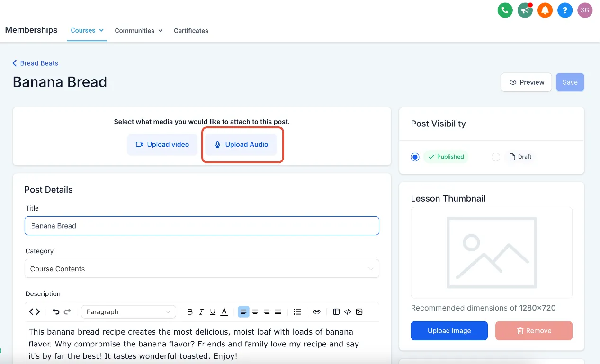Open the Courses tab
Image resolution: width=600 pixels, height=364 pixels.
click(87, 30)
